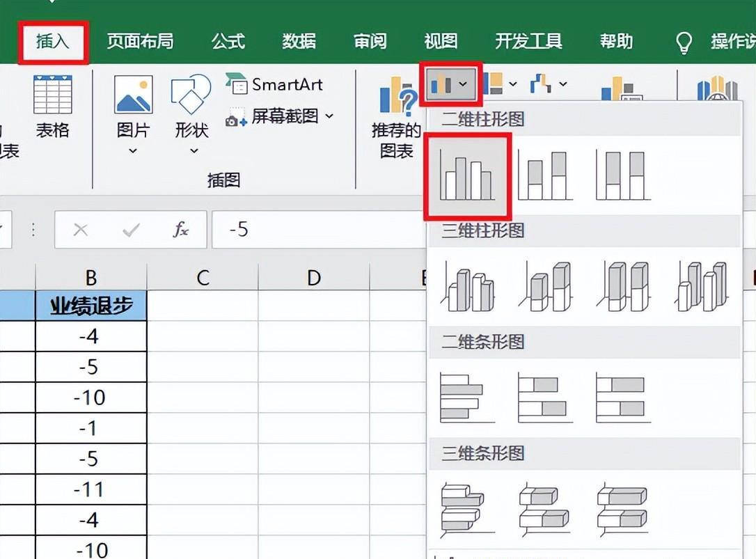
Task: Click the 业绩退步 header cell
Action: click(91, 306)
